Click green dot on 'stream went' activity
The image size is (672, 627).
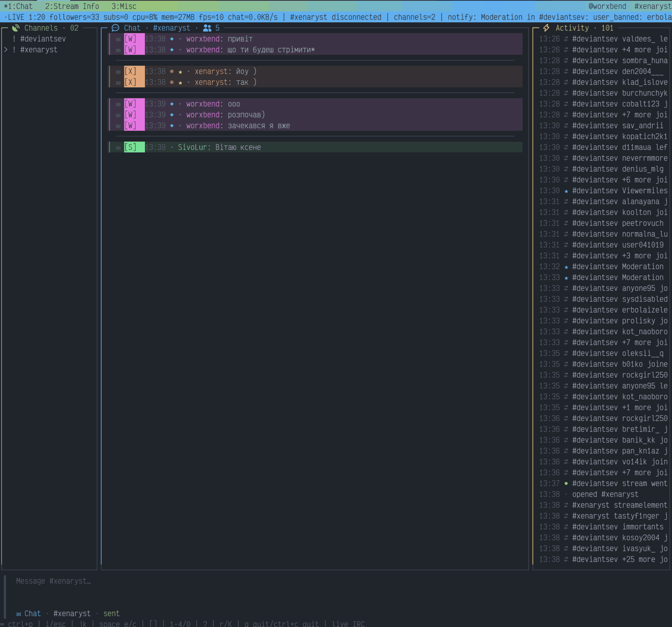coord(566,484)
